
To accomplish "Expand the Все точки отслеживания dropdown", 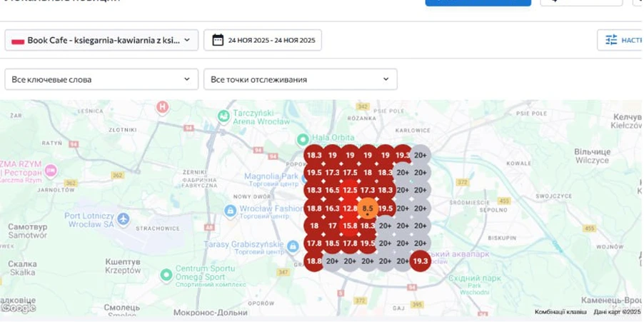I will pyautogui.click(x=301, y=79).
